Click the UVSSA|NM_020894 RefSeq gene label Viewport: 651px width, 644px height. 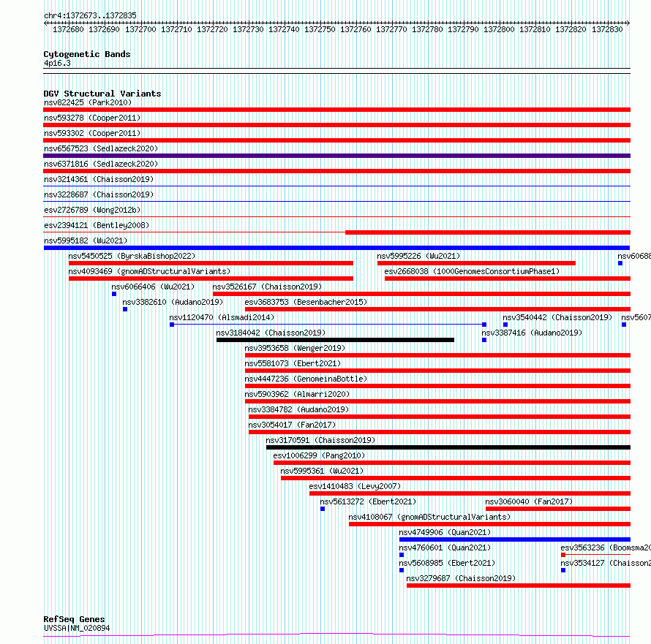[x=77, y=628]
